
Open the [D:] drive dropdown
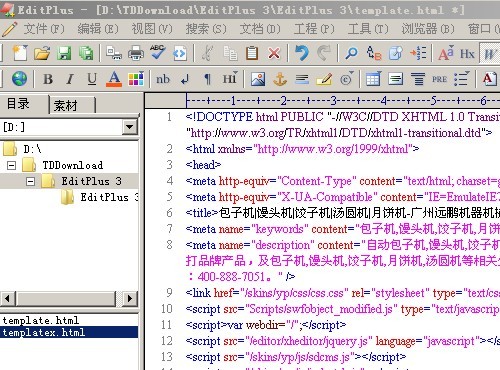[129, 127]
